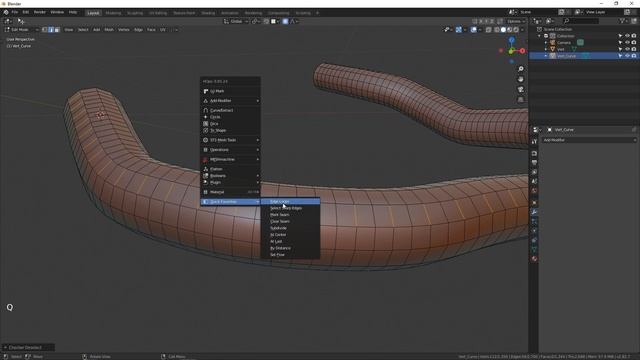The height and width of the screenshot is (360, 640).
Task: Switch to the Modeling workspace tab
Action: (x=113, y=13)
